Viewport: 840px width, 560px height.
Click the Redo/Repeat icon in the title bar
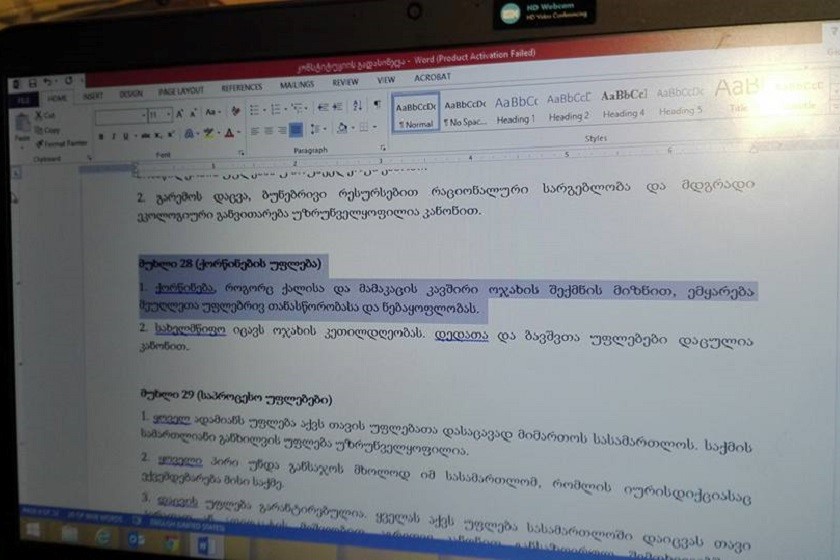point(69,80)
